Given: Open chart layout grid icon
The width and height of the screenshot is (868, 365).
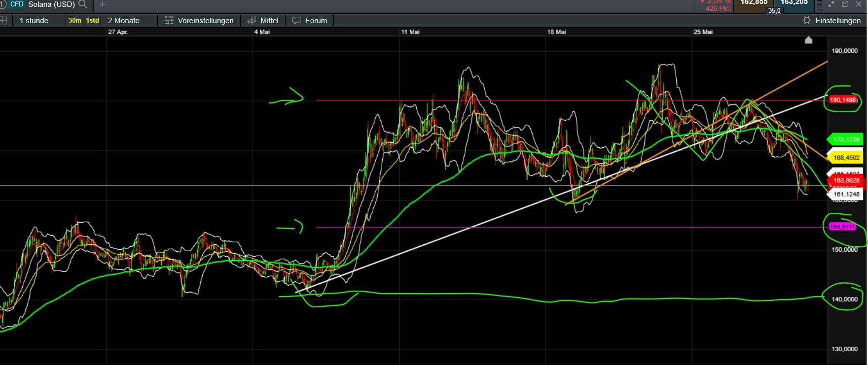Looking at the screenshot, I should [x=3, y=21].
